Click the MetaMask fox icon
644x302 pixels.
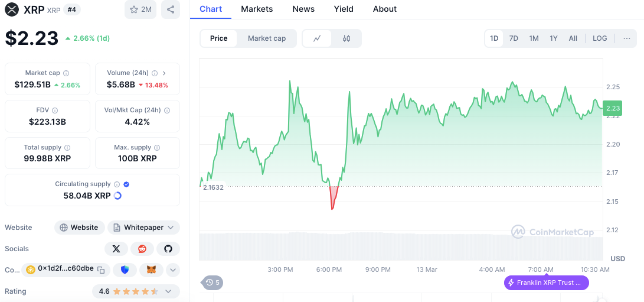(x=151, y=269)
